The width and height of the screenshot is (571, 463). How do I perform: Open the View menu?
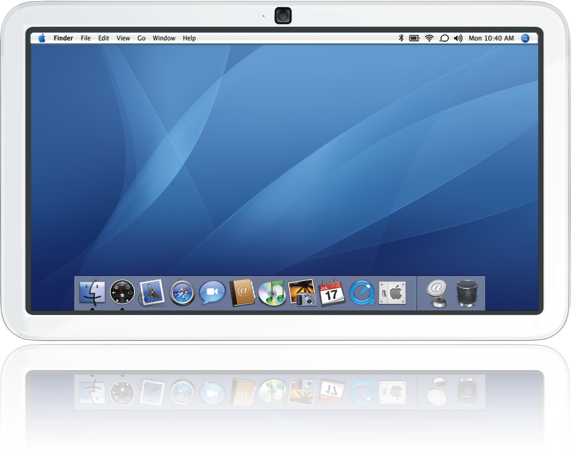[123, 38]
